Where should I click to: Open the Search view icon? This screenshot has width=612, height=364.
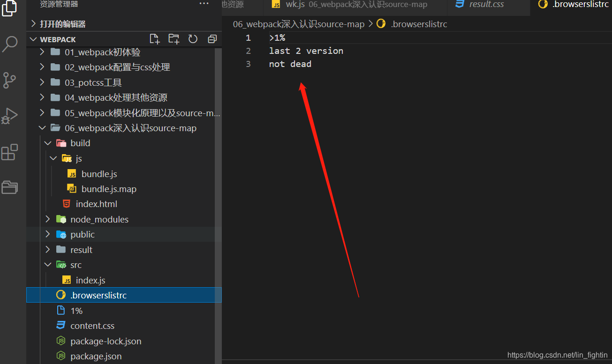tap(10, 44)
